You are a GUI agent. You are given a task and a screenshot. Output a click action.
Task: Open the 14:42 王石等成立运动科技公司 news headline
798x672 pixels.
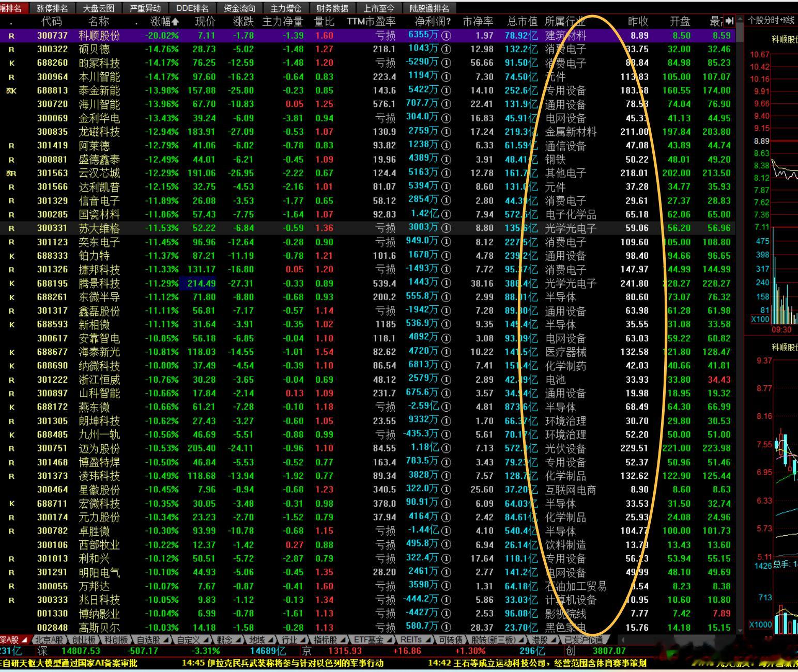[x=538, y=663]
